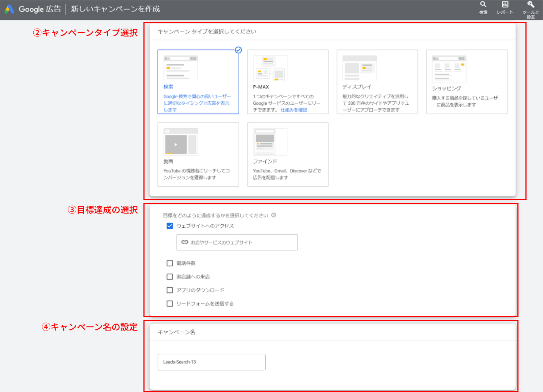Click the 実店舗への来店 label
Screen dimensions: 543x392
[x=193, y=277]
